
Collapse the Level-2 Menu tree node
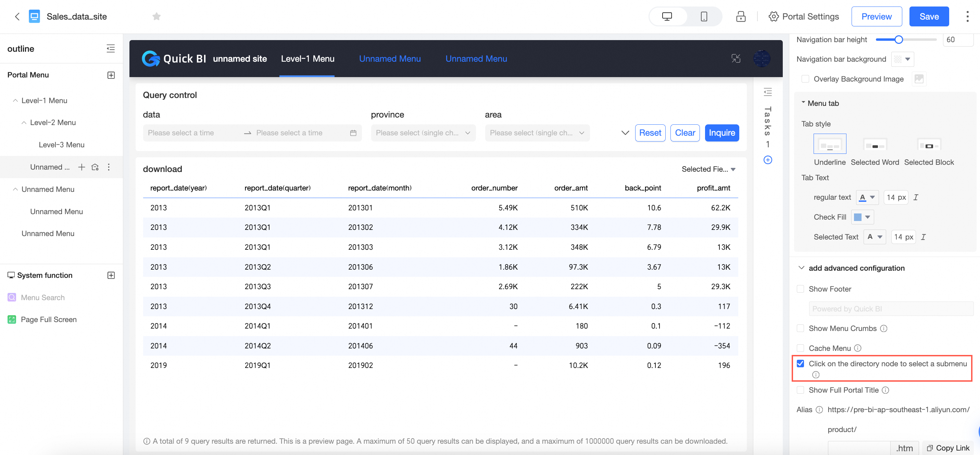coord(24,123)
